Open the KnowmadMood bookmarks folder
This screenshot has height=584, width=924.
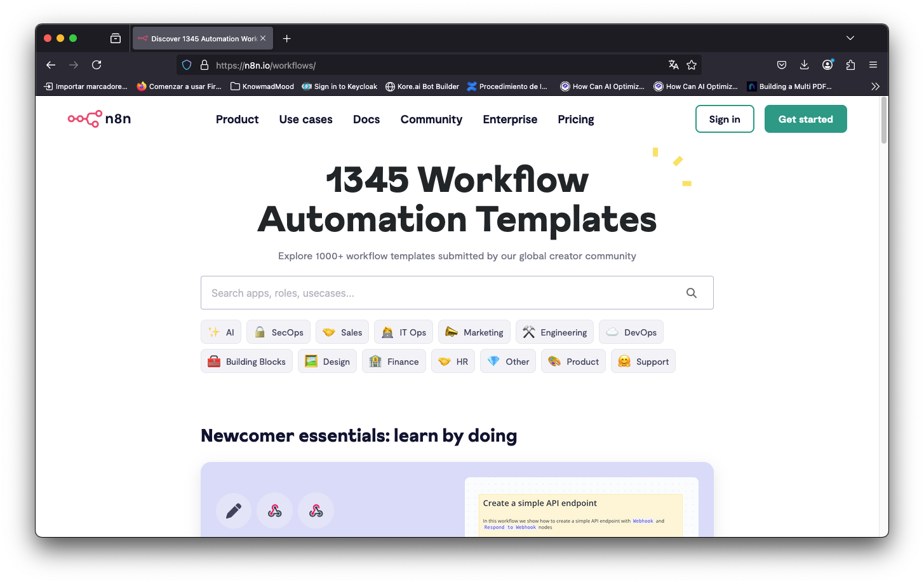point(262,86)
